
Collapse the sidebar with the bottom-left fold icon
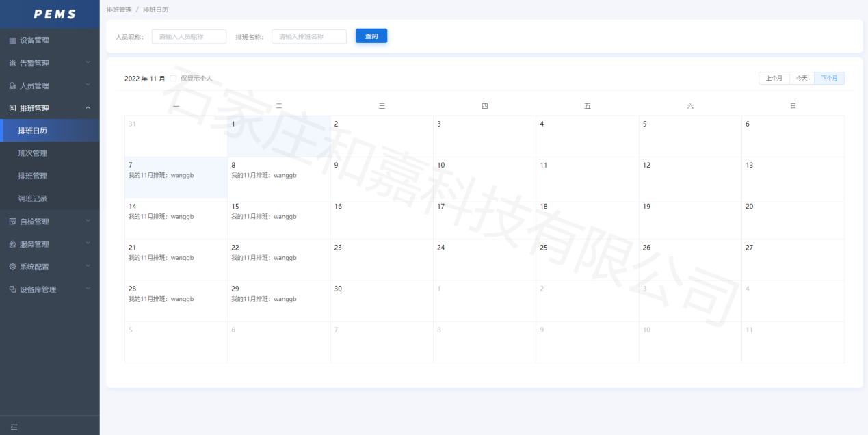[14, 427]
